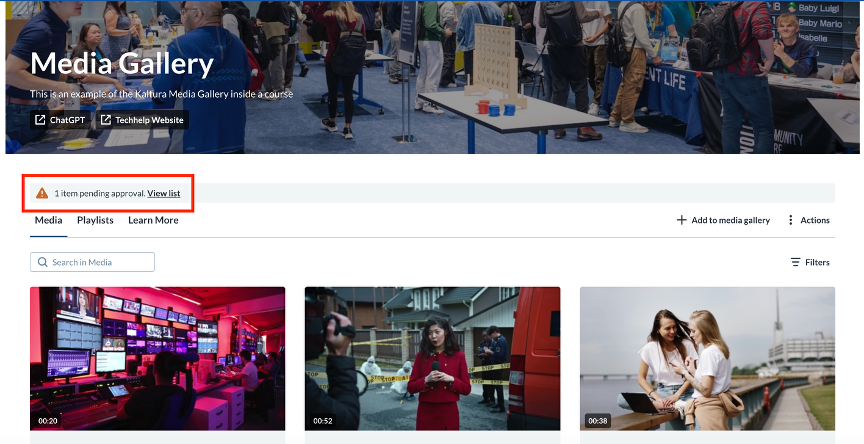The height and width of the screenshot is (444, 864).
Task: Click the external link icon beside Techhelp Website
Action: click(x=106, y=120)
